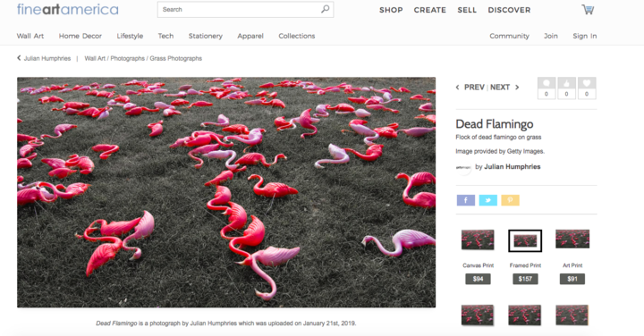Share on Facebook
This screenshot has height=336, width=644.
466,200
